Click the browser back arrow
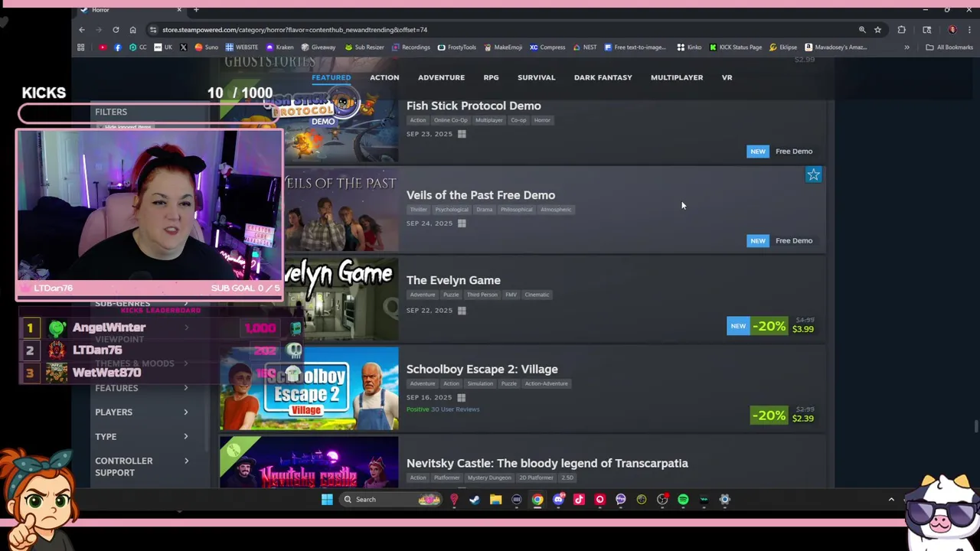The height and width of the screenshot is (551, 980). [82, 30]
